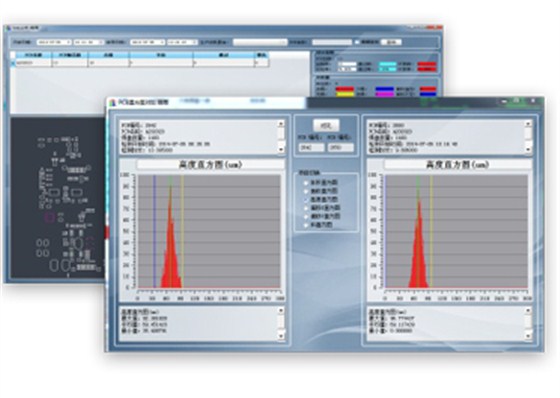This screenshot has height=398, width=560.
Task: Click the up arrow in the left height statistics box
Action: [281, 311]
